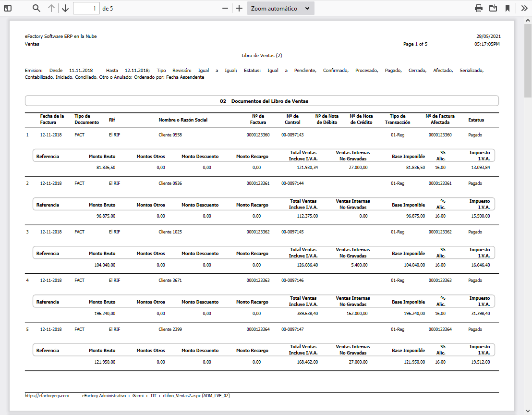Print the document
This screenshot has width=532, height=415.
pyautogui.click(x=479, y=8)
